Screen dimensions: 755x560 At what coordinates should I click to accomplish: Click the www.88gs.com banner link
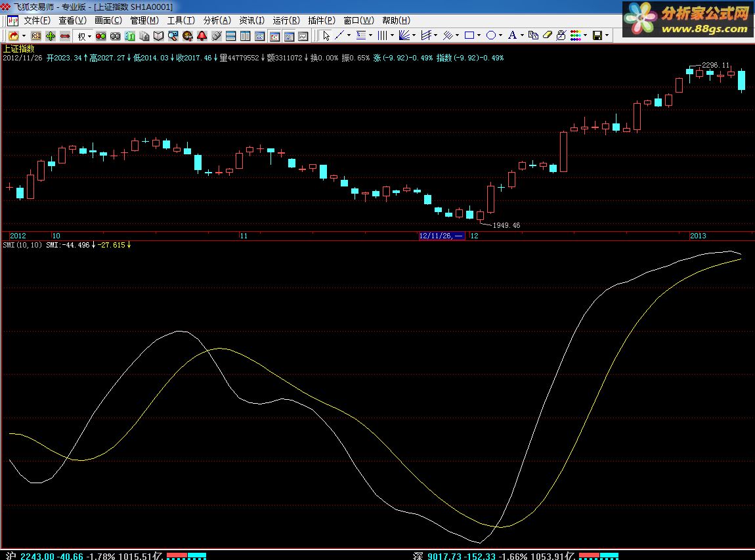[x=704, y=29]
